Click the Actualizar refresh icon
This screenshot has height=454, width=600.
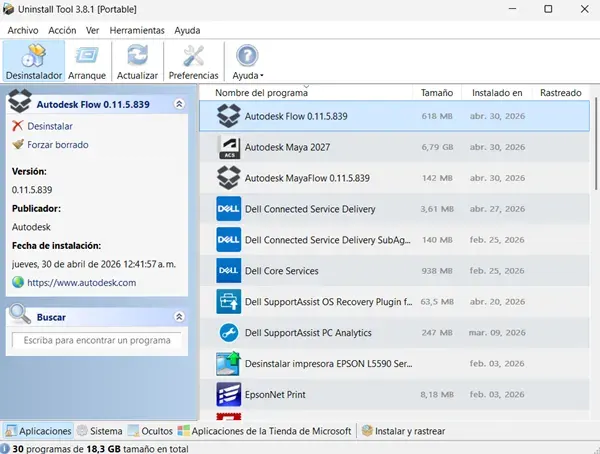[x=137, y=61]
